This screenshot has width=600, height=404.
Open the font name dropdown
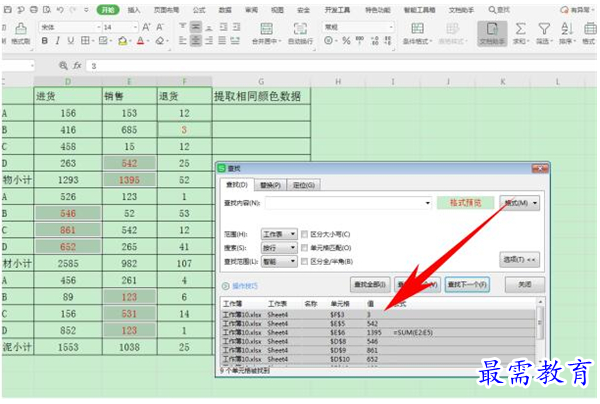coord(99,27)
